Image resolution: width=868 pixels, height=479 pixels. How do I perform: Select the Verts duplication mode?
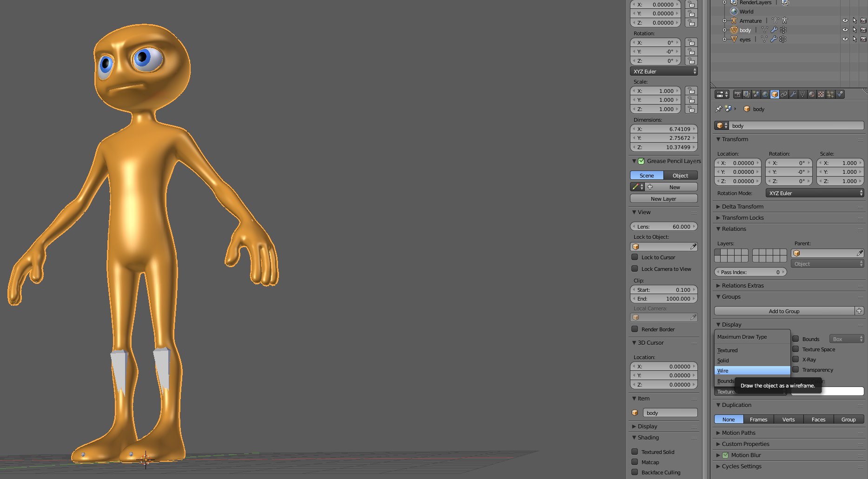pyautogui.click(x=788, y=419)
